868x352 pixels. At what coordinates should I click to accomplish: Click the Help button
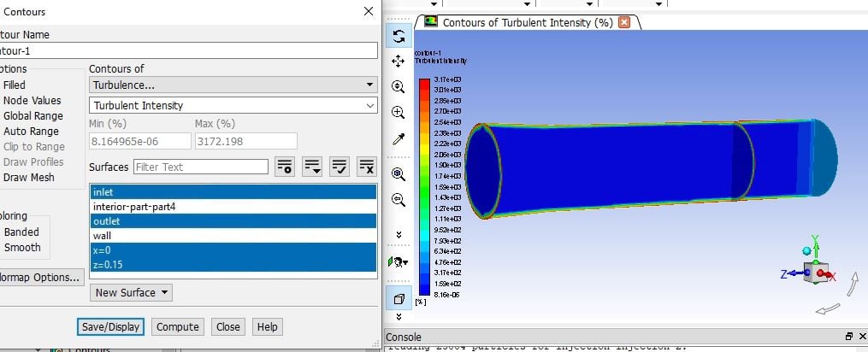(268, 327)
